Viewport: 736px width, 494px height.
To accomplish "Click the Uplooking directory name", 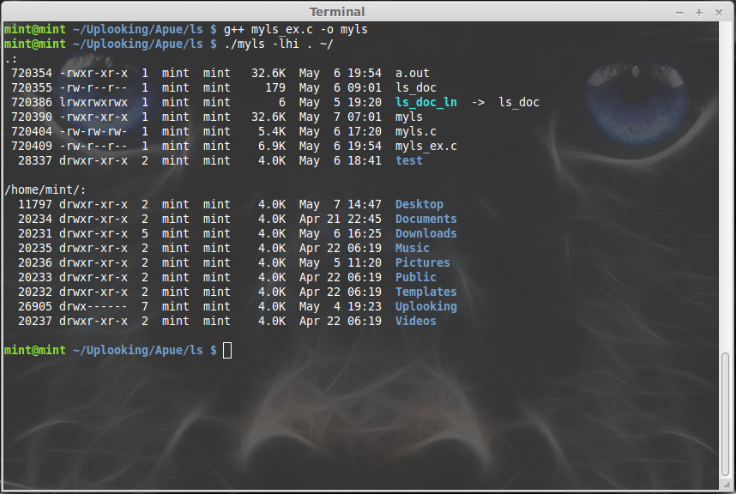I will pos(426,306).
